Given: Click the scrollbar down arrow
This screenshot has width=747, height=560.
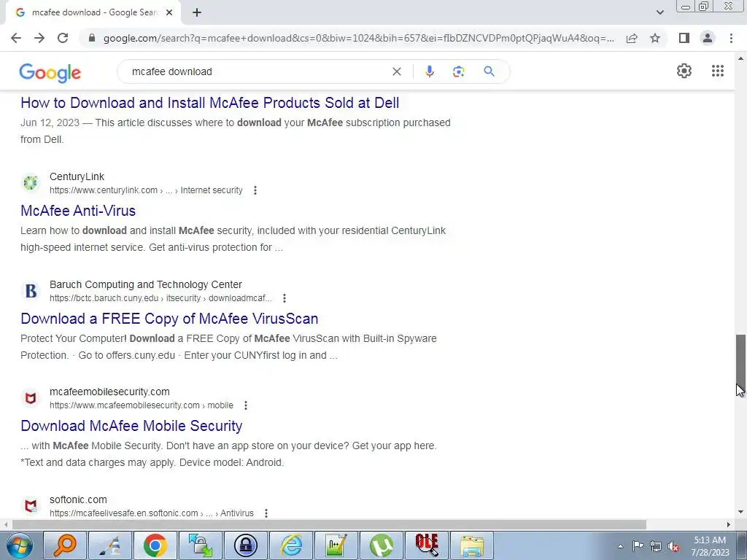Looking at the screenshot, I should click(740, 513).
